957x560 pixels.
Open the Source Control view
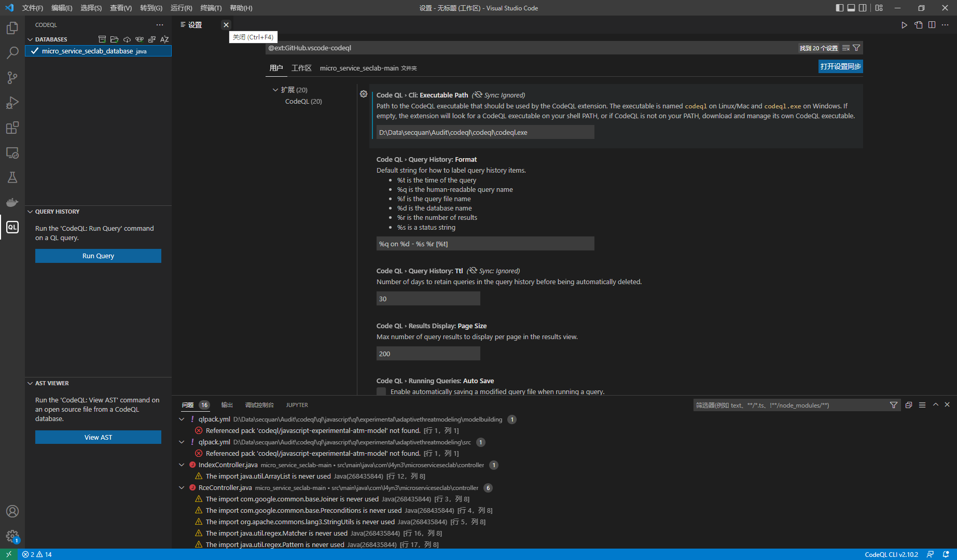click(x=12, y=78)
